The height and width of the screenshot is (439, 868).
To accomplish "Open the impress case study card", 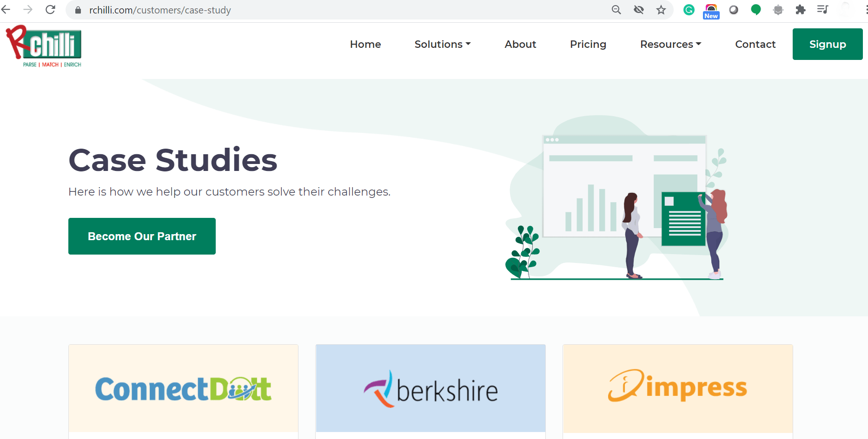I will click(678, 391).
